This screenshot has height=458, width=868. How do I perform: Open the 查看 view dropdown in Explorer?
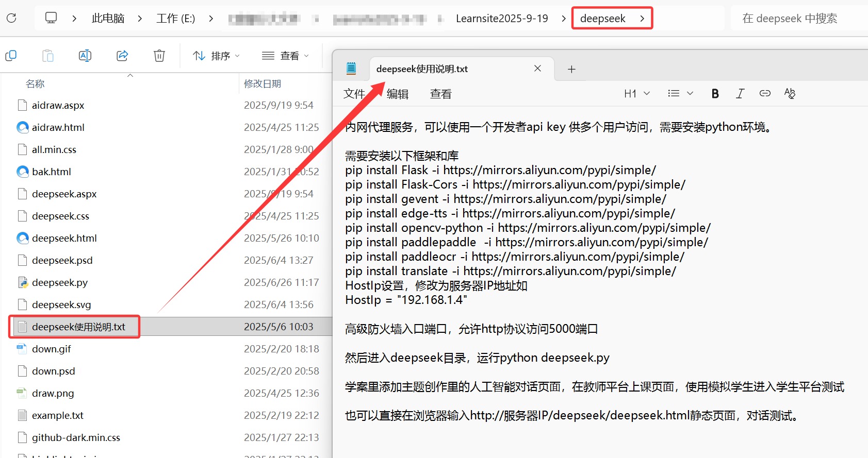(x=285, y=56)
